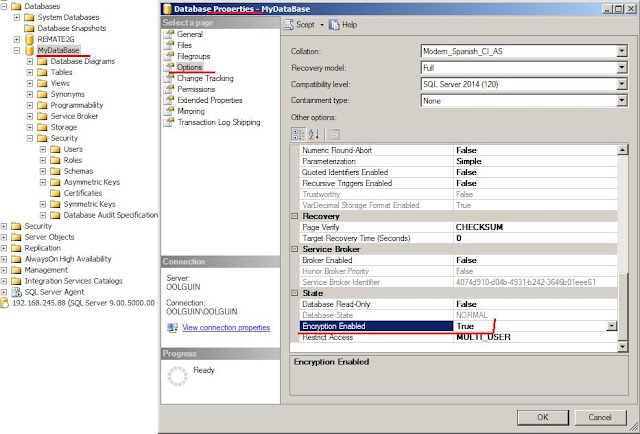This screenshot has height=434, width=640.
Task: Select the Certificates folder
Action: pyautogui.click(x=83, y=194)
